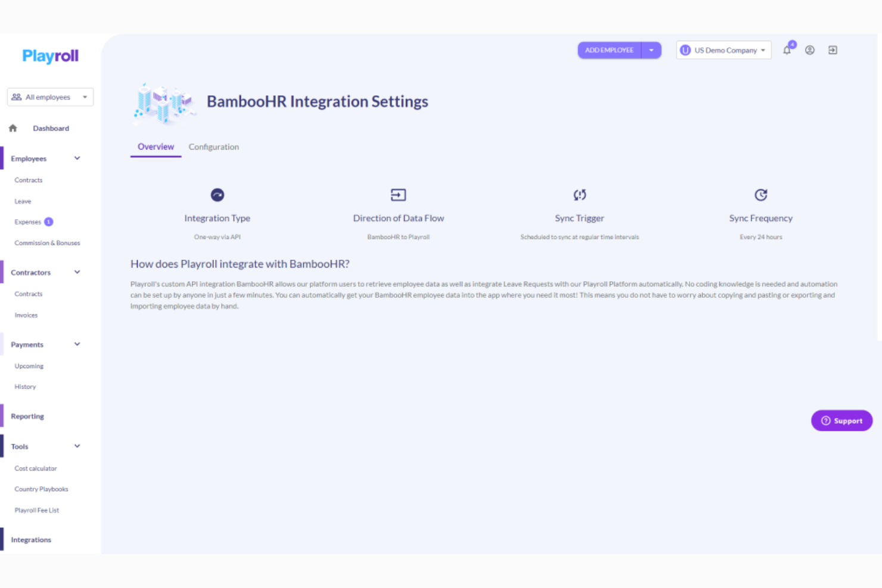Viewport: 882px width, 588px height.
Task: Open Invoices under Contractors
Action: [x=26, y=315]
